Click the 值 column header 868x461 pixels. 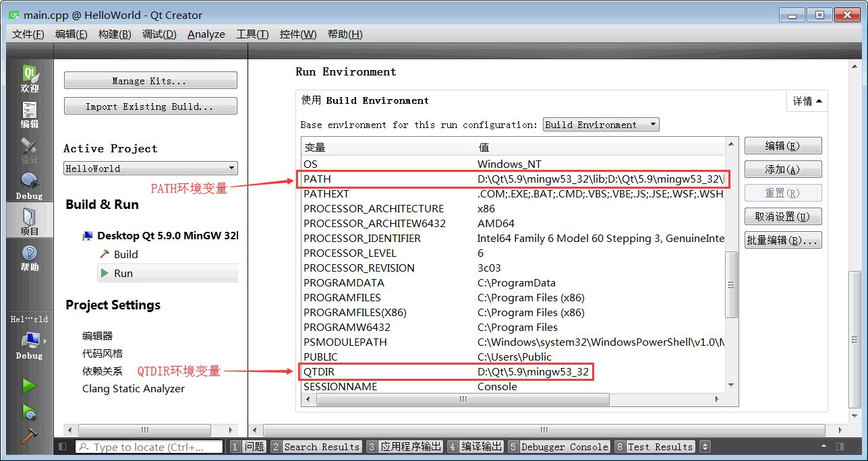[600, 148]
